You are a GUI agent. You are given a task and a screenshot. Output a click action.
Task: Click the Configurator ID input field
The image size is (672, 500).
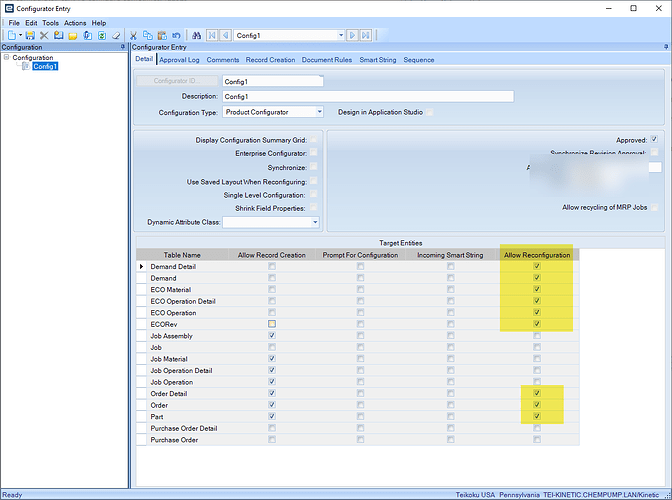[x=273, y=81]
